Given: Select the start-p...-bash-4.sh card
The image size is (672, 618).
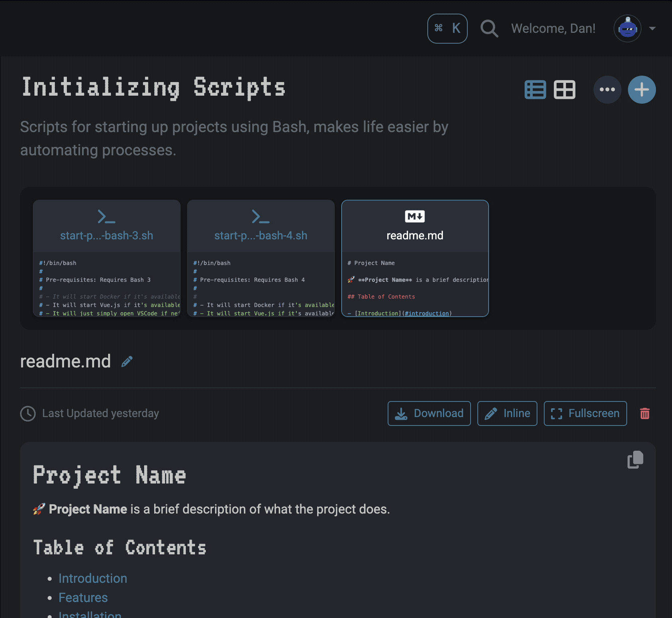Looking at the screenshot, I should click(x=260, y=258).
